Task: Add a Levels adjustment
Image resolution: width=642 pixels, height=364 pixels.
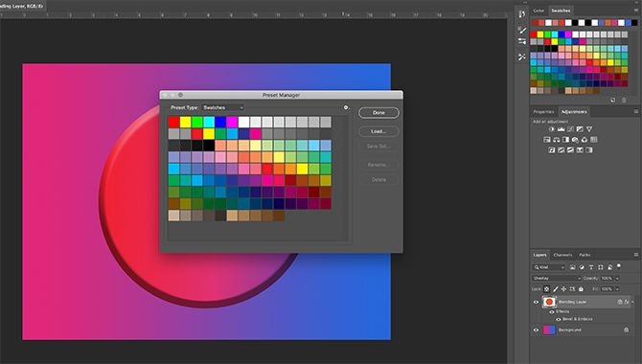Action: 561,129
